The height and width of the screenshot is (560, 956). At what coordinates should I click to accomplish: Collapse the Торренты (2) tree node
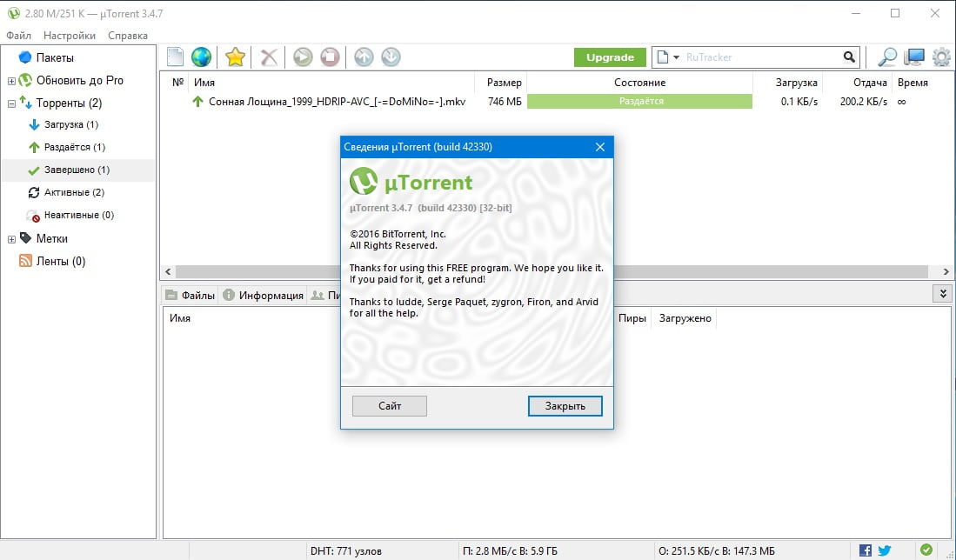(x=11, y=103)
